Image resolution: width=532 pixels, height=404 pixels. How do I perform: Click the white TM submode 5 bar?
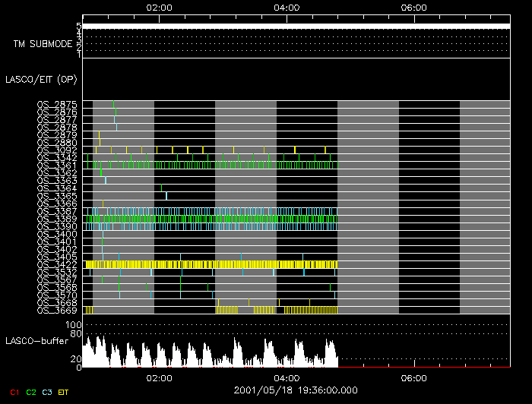[x=296, y=26]
